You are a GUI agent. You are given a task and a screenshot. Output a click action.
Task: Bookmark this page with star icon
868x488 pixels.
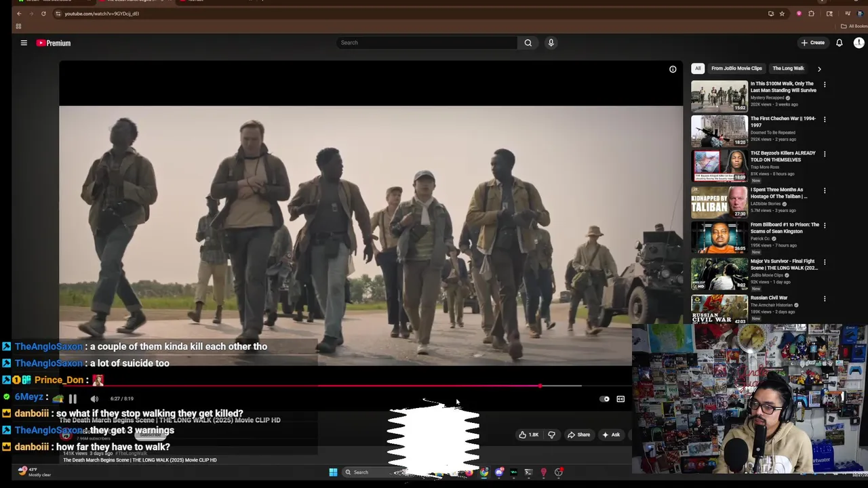click(x=782, y=14)
